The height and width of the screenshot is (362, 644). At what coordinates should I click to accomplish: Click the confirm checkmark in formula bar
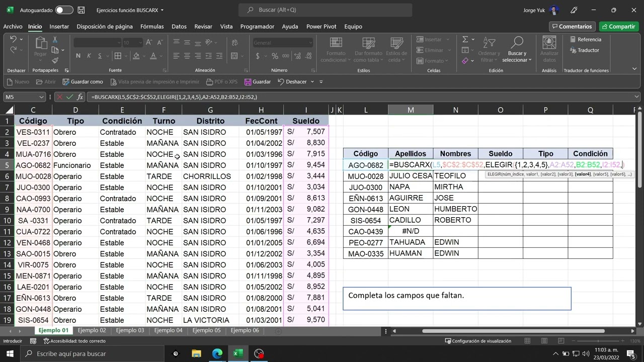pyautogui.click(x=69, y=97)
